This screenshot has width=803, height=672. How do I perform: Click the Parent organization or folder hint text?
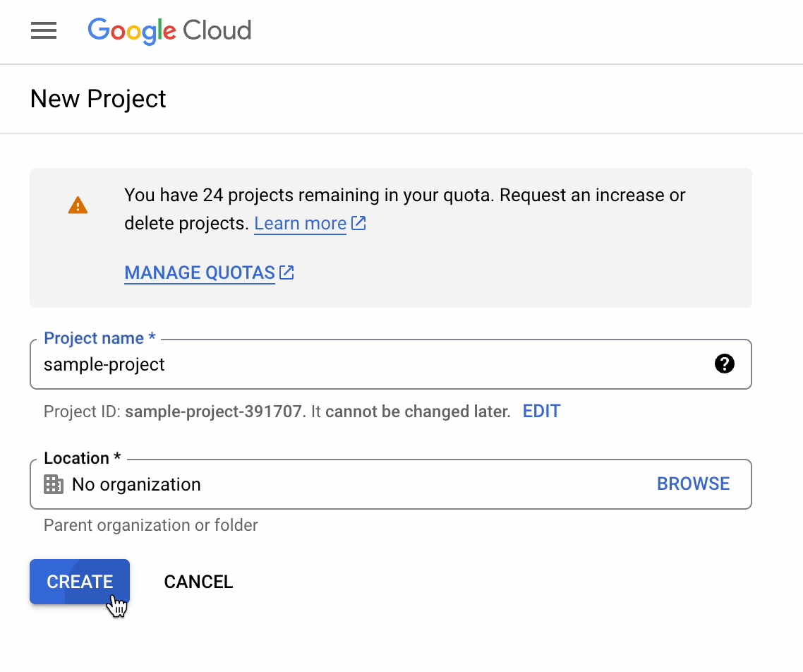(150, 525)
